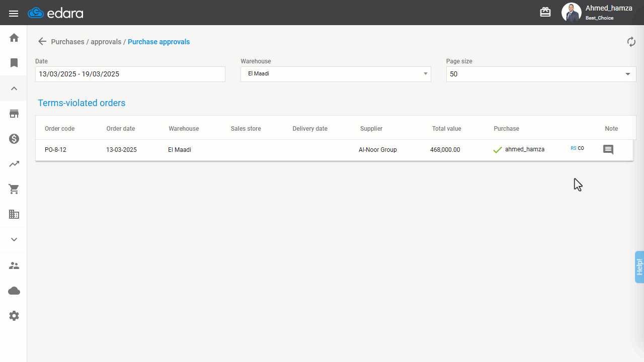The height and width of the screenshot is (362, 644).
Task: Click total value 468,000.00
Action: [x=445, y=150]
